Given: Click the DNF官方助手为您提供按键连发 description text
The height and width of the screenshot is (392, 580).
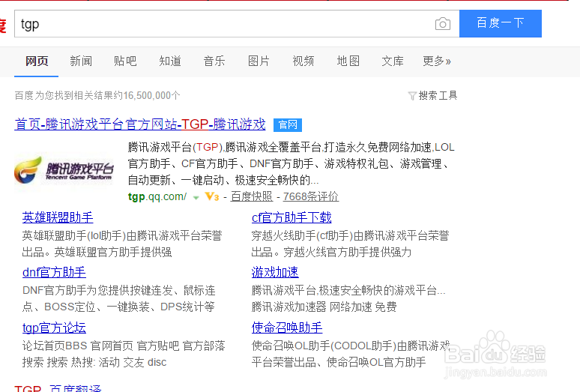Looking at the screenshot, I should click(118, 299).
